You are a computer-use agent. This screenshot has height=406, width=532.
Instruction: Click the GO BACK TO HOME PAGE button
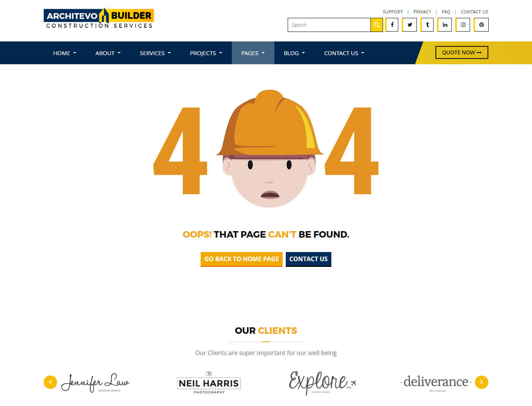pyautogui.click(x=241, y=259)
